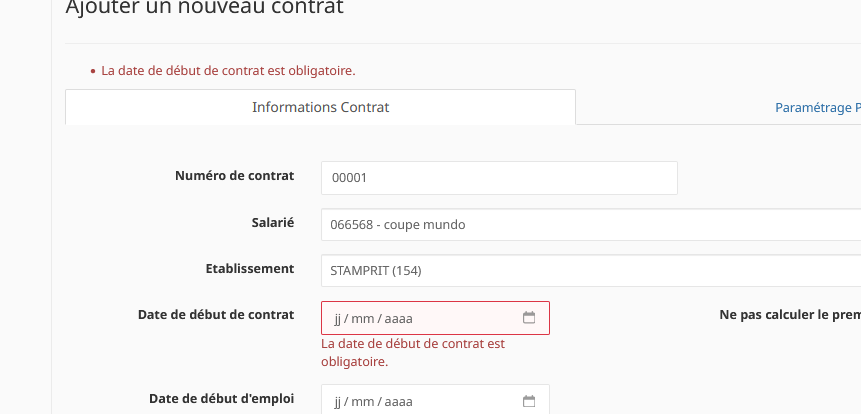Click the red error text beneath the contract date field
This screenshot has width=861, height=414.
coord(413,353)
